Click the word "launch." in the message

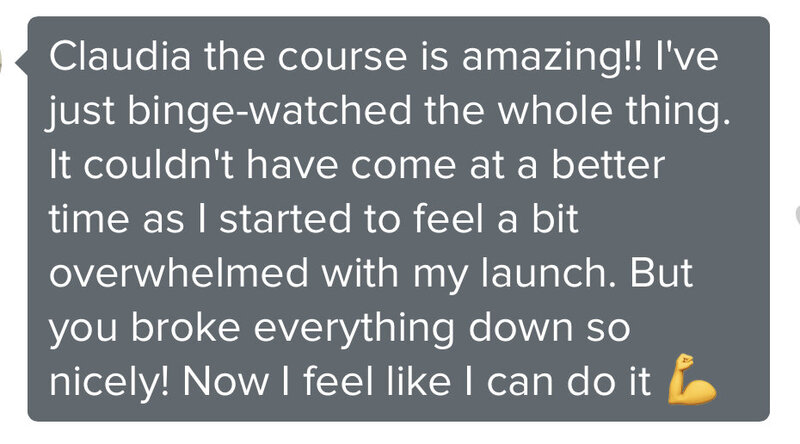[548, 273]
